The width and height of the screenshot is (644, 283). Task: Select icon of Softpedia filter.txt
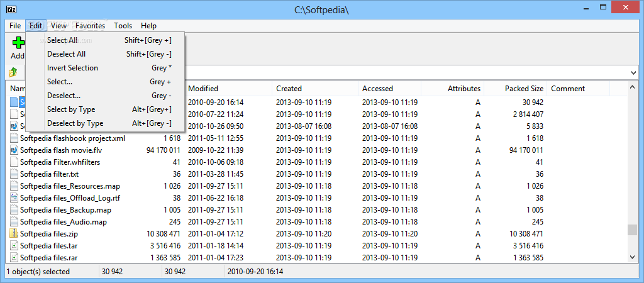pyautogui.click(x=14, y=174)
